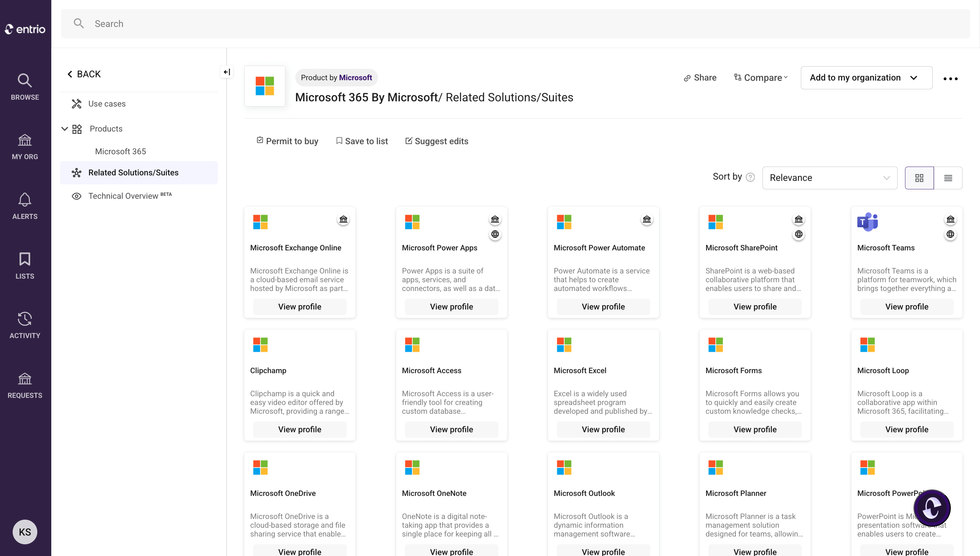This screenshot has height=556, width=980.
Task: Switch to list view
Action: 948,178
